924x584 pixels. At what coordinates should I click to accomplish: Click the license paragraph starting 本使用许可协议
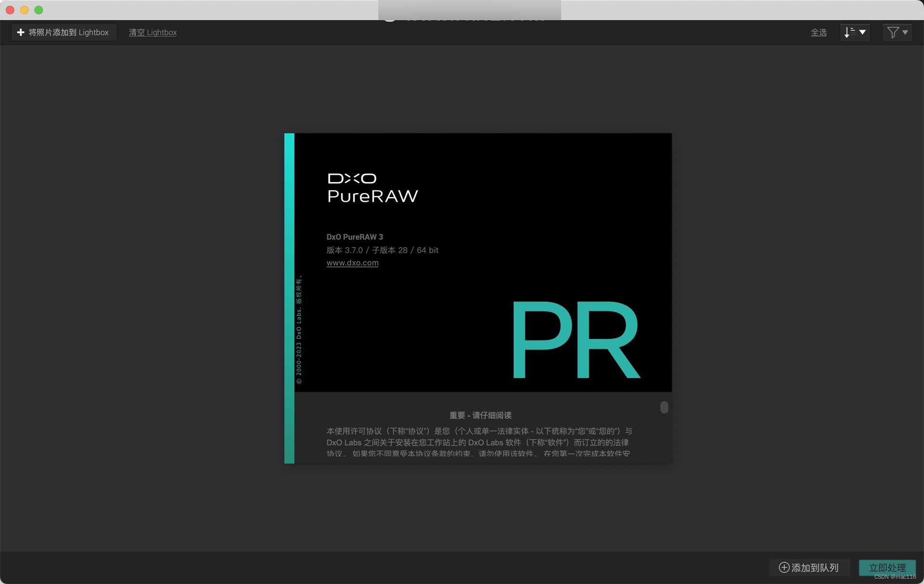(x=479, y=442)
